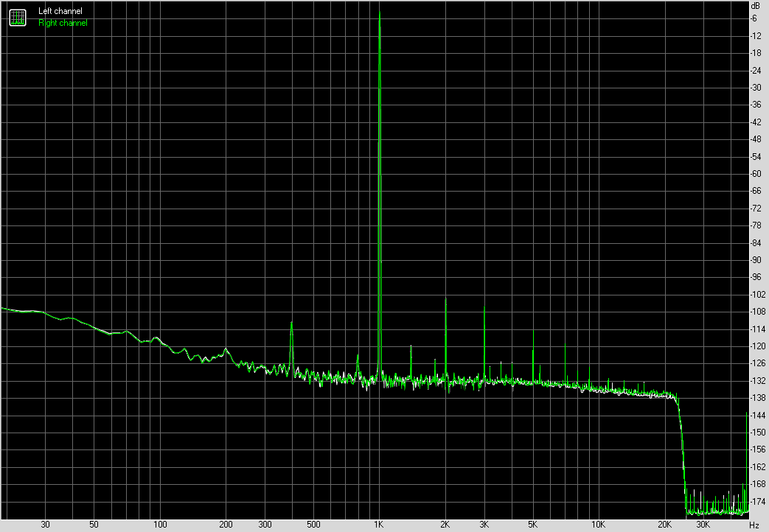Screen dimensions: 769x532
Task: Click the "-174" dB scale label
Action: [758, 502]
